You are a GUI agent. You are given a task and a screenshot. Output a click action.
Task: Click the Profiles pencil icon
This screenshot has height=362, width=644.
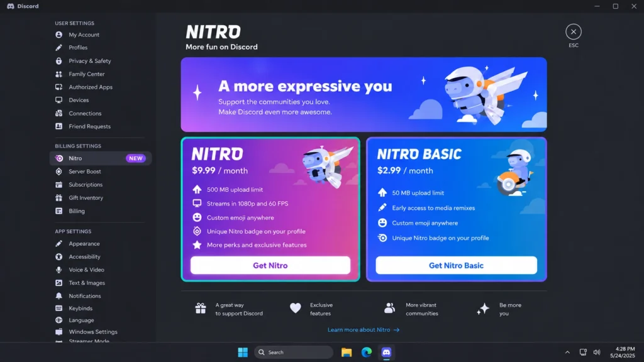click(x=58, y=48)
